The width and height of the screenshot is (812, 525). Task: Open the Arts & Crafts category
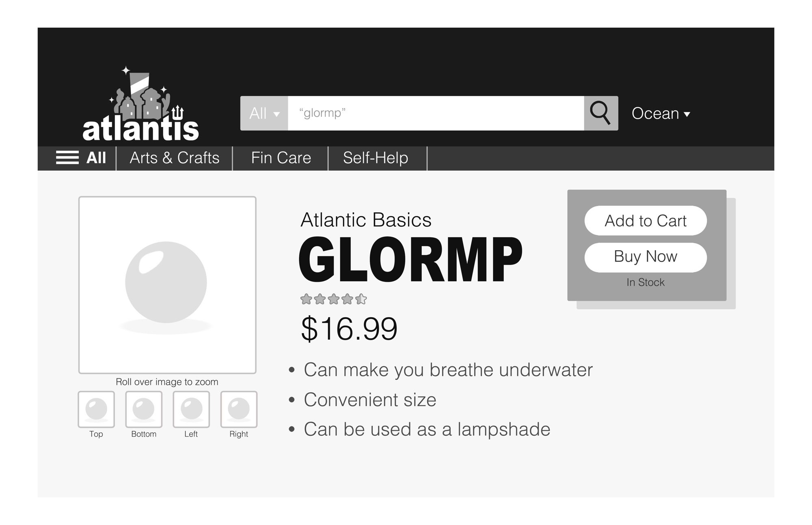pos(174,158)
